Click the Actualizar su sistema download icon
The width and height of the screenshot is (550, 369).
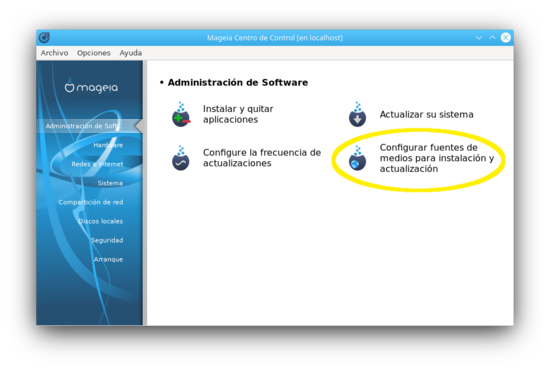pyautogui.click(x=357, y=115)
